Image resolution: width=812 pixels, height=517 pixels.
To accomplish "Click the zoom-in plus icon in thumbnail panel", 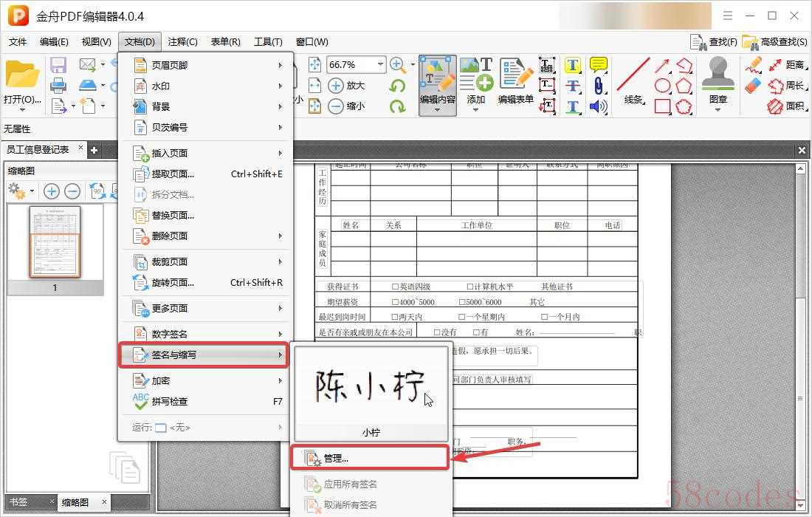I will pyautogui.click(x=52, y=191).
